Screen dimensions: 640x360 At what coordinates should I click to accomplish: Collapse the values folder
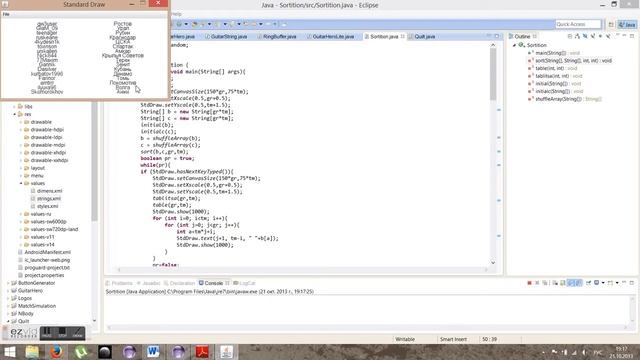click(x=21, y=183)
